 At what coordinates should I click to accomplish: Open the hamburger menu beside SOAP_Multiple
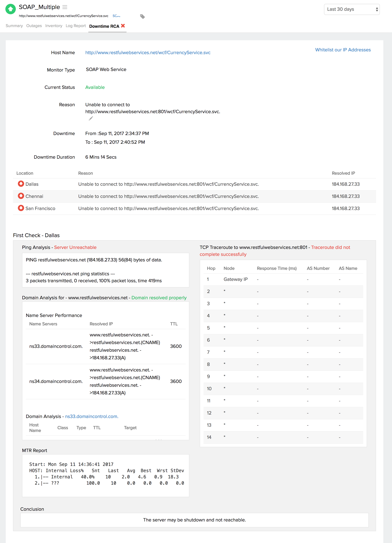point(65,7)
